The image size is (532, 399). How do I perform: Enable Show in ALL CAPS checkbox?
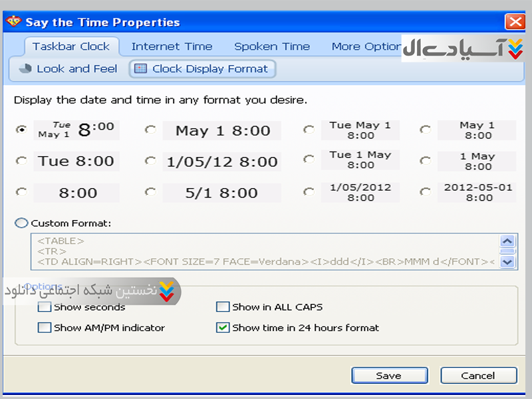pos(223,307)
